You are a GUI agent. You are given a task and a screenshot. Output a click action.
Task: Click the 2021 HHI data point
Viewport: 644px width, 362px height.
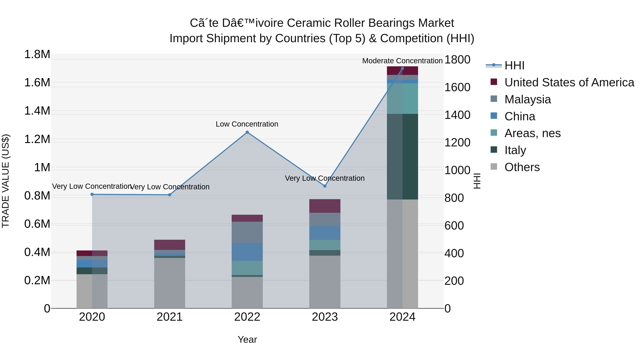point(170,195)
